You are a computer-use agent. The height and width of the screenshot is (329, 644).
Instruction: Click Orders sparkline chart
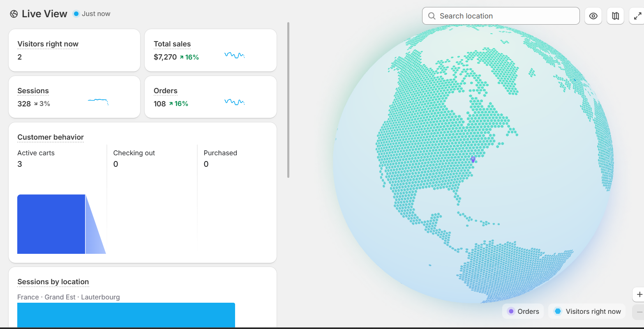235,102
